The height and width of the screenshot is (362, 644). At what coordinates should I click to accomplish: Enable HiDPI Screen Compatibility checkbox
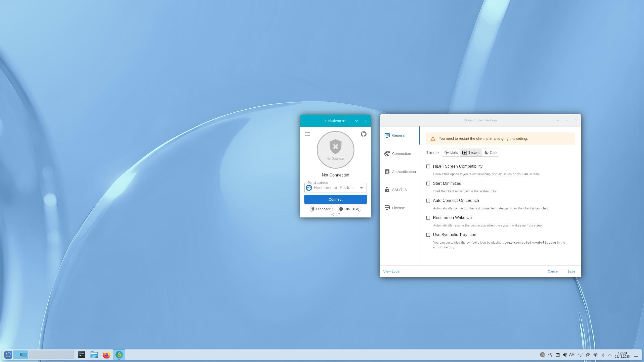point(428,166)
